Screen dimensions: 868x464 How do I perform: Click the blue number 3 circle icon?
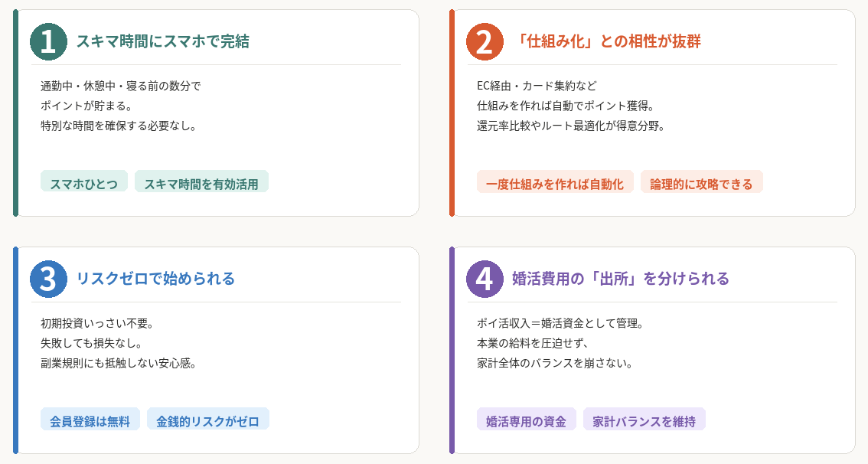point(48,279)
